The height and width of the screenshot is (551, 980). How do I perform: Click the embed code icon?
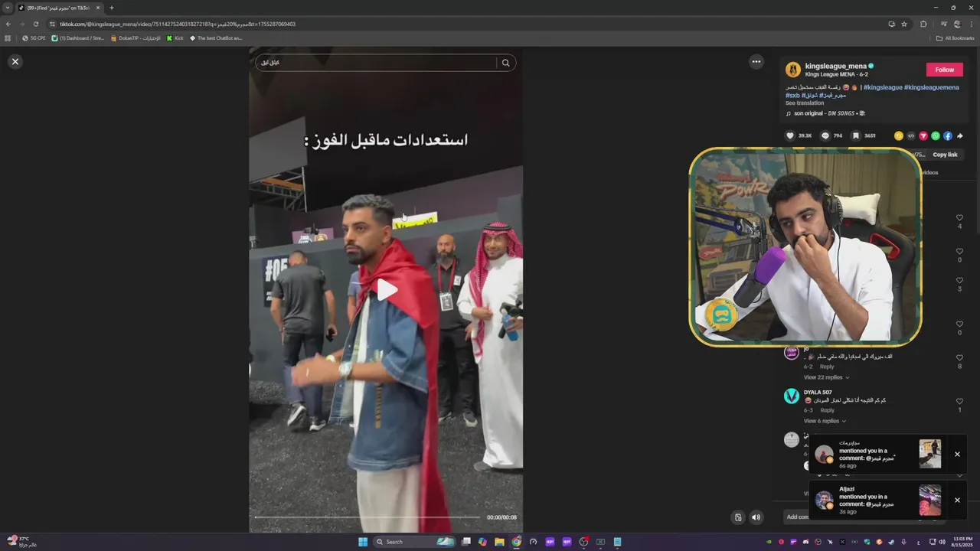[x=911, y=135]
